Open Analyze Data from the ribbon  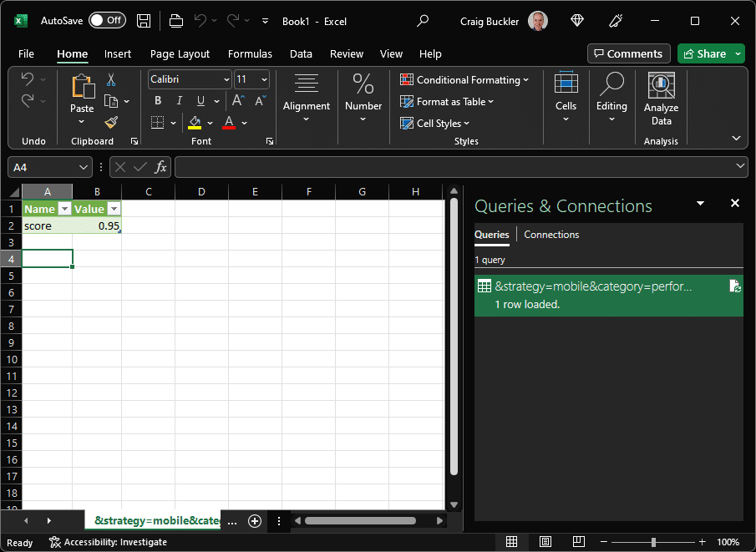[x=661, y=100]
